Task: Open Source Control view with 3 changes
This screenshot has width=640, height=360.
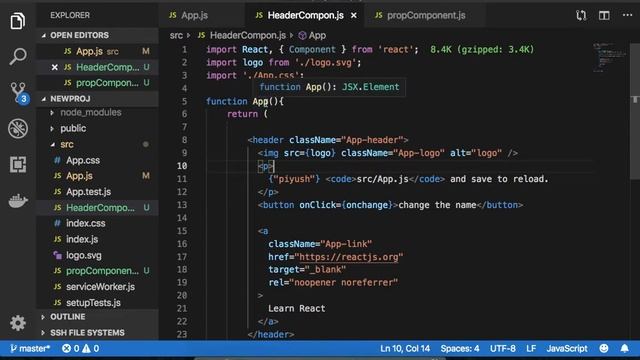Action: (18, 93)
